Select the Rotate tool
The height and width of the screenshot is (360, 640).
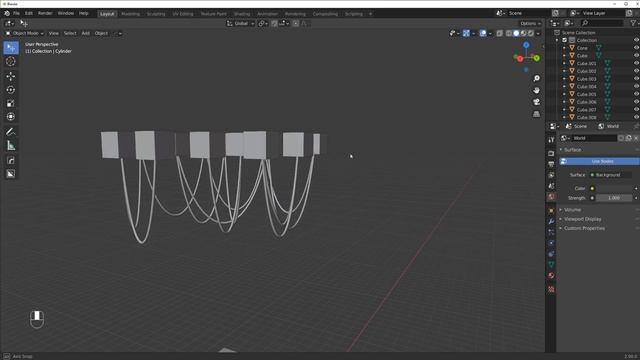[11, 90]
